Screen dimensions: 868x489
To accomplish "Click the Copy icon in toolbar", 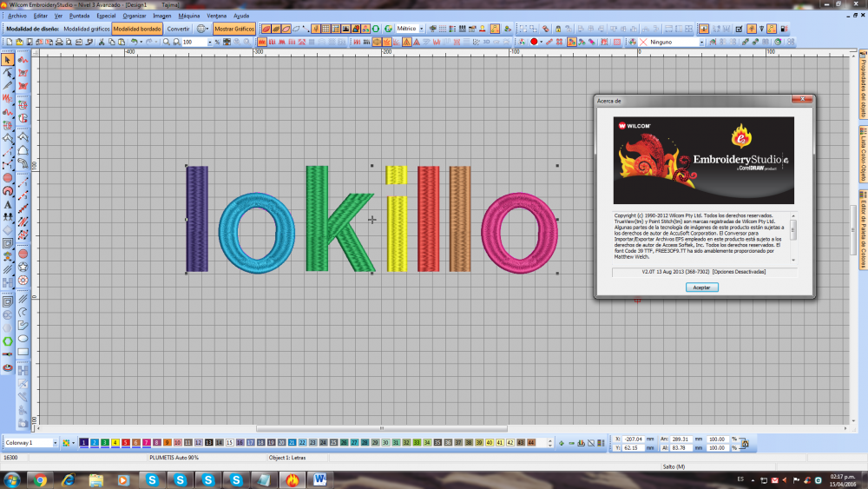I will click(x=111, y=42).
